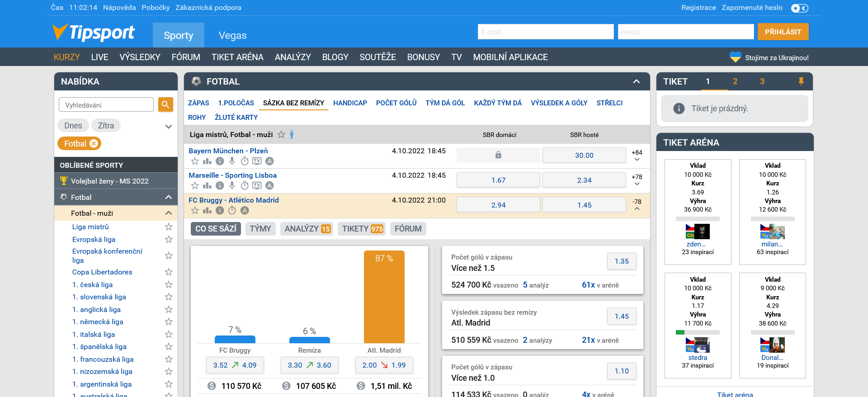Select odds 2.94 for FC Bruggy
The height and width of the screenshot is (397, 868).
498,205
